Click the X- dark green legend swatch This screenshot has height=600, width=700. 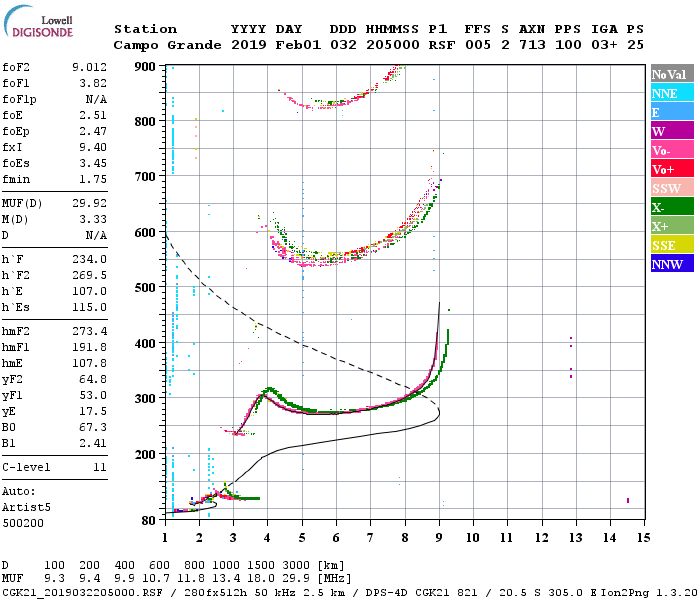tap(672, 207)
